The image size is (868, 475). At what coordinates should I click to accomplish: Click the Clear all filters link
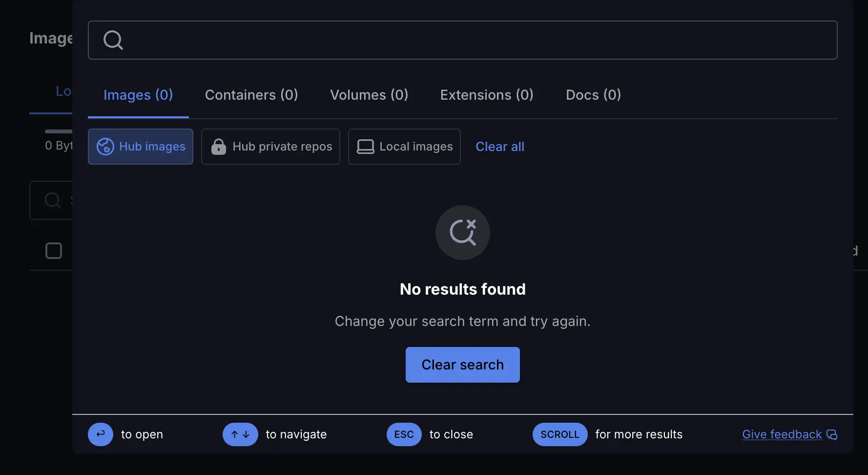[499, 147]
